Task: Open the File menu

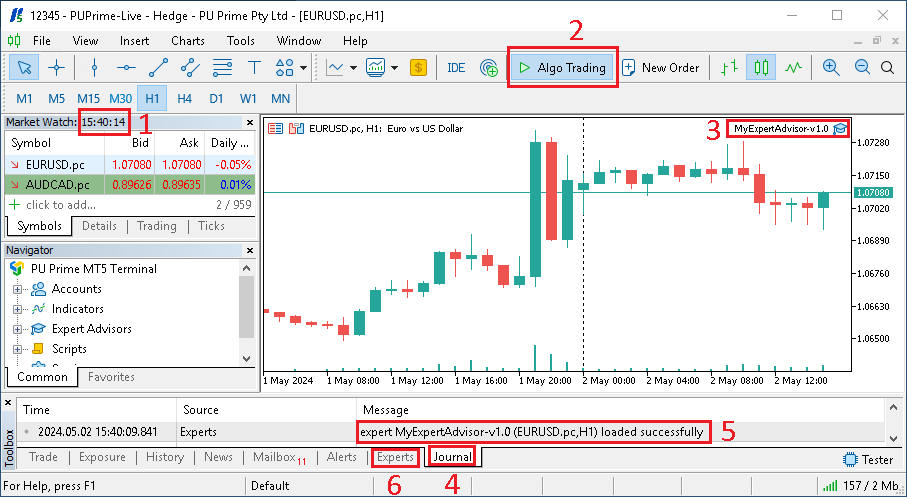Action: click(42, 41)
